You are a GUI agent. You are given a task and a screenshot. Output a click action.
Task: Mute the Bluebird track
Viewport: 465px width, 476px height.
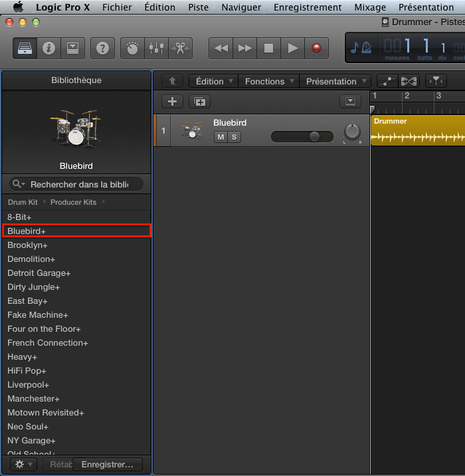[220, 137]
